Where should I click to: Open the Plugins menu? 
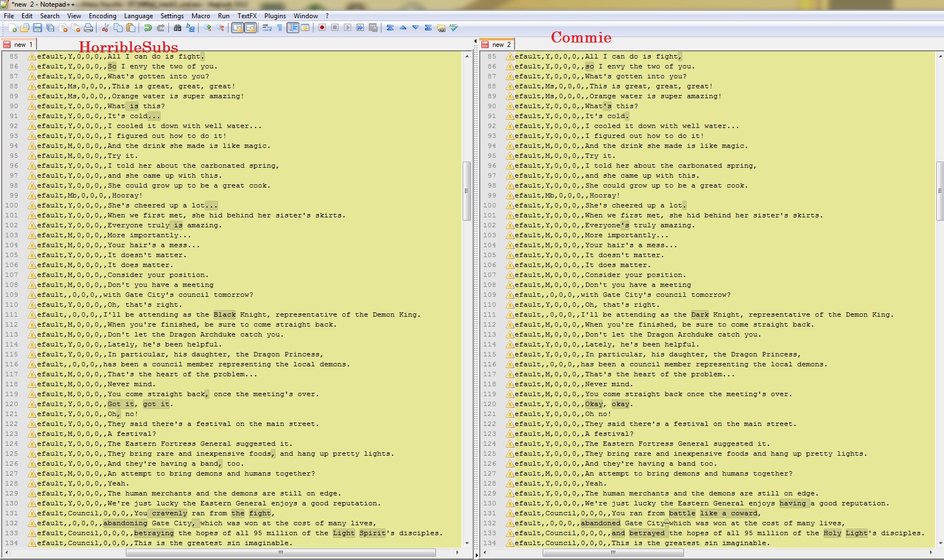click(275, 16)
